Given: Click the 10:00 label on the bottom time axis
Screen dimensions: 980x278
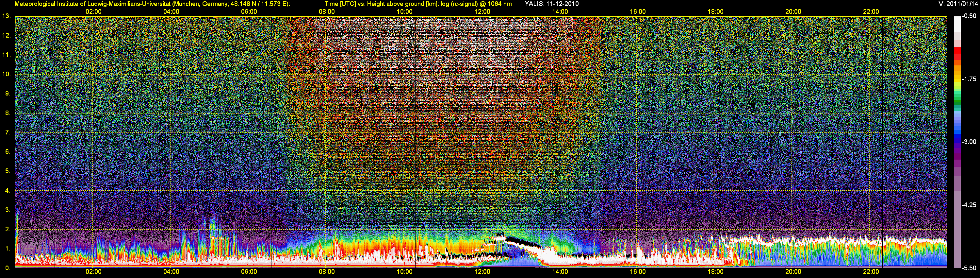Looking at the screenshot, I should click(x=404, y=272).
